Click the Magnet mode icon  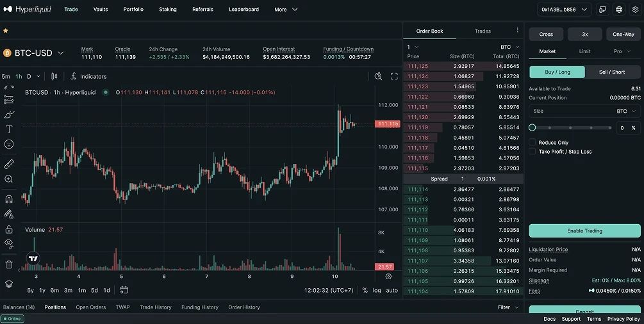(x=9, y=198)
